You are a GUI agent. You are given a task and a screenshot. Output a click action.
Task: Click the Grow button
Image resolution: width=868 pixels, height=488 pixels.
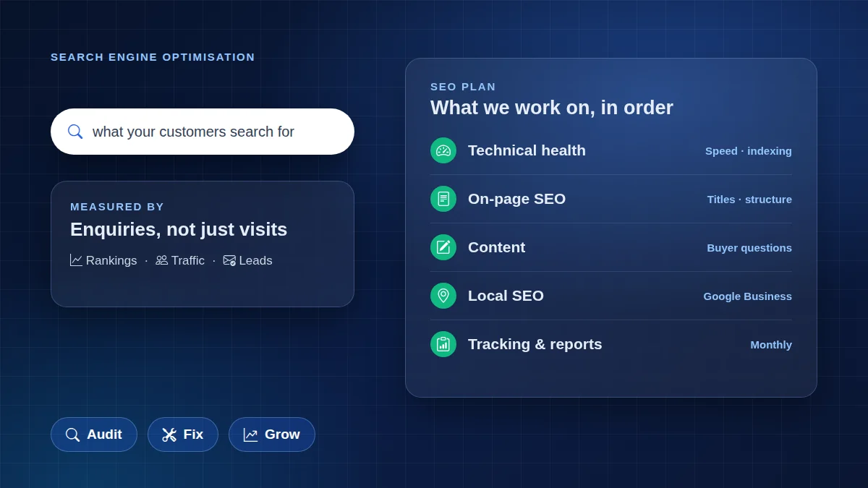click(272, 435)
